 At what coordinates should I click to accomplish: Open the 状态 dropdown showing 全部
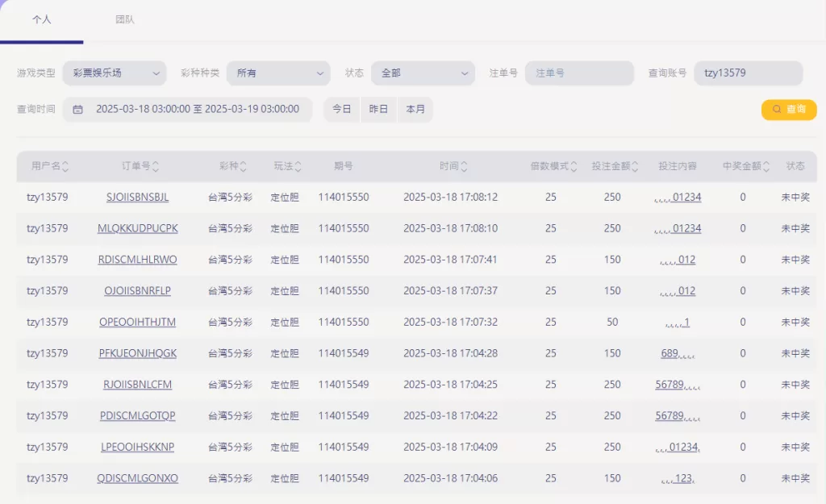click(422, 73)
